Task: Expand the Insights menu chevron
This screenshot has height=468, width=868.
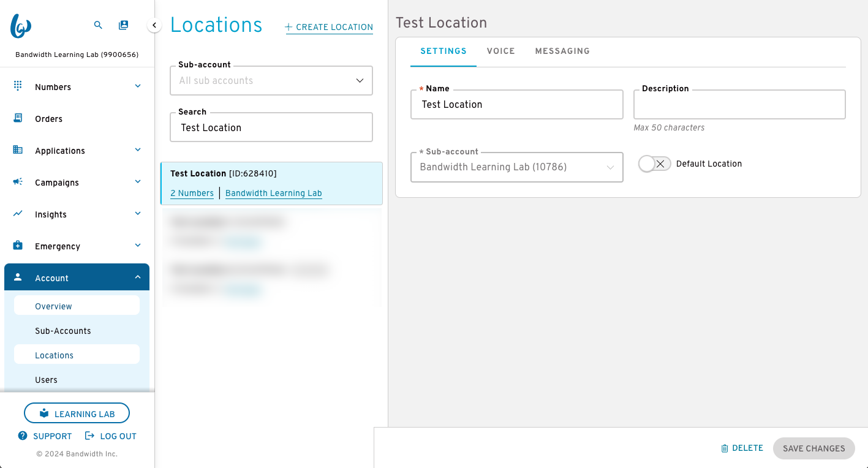Action: tap(138, 214)
